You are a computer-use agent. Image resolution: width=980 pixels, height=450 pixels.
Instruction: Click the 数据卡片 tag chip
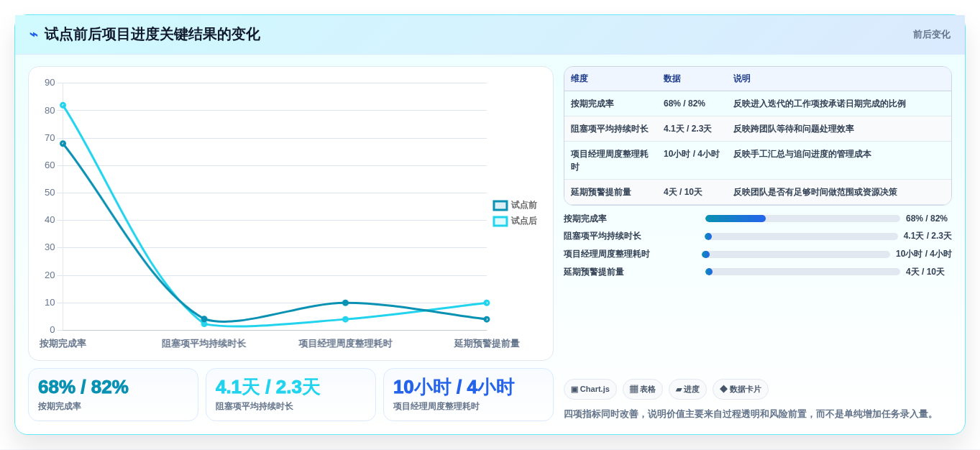point(741,389)
